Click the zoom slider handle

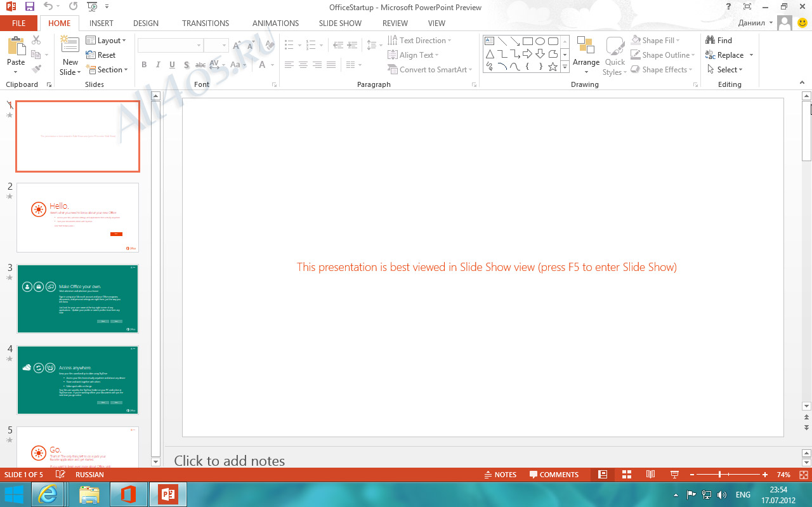(x=719, y=475)
